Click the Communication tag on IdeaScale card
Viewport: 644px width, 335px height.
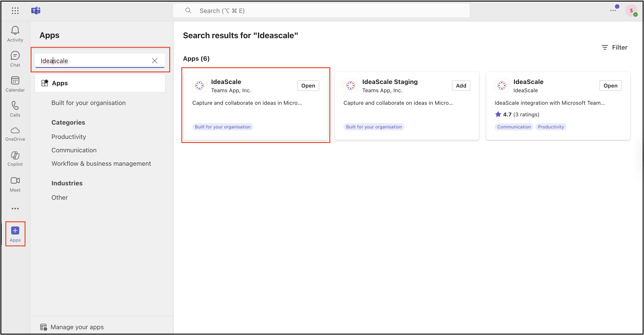(514, 127)
